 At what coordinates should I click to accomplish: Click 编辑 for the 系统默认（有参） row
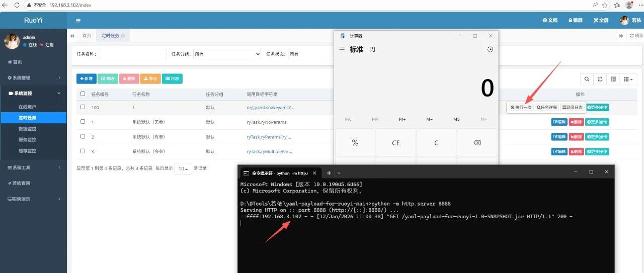559,136
